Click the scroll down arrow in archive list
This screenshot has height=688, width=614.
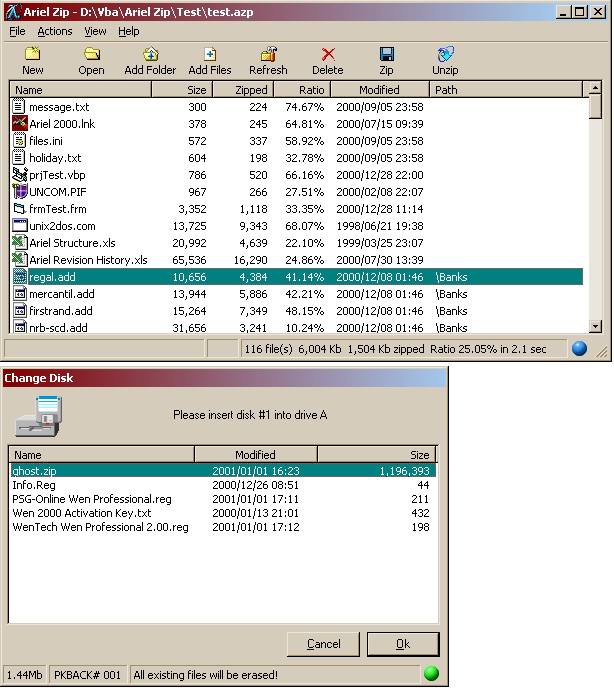pos(596,326)
